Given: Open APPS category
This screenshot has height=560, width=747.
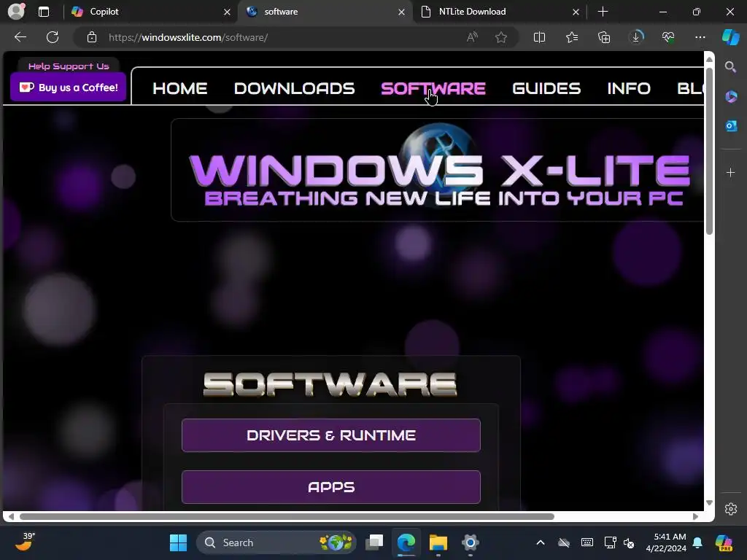Looking at the screenshot, I should pyautogui.click(x=331, y=487).
